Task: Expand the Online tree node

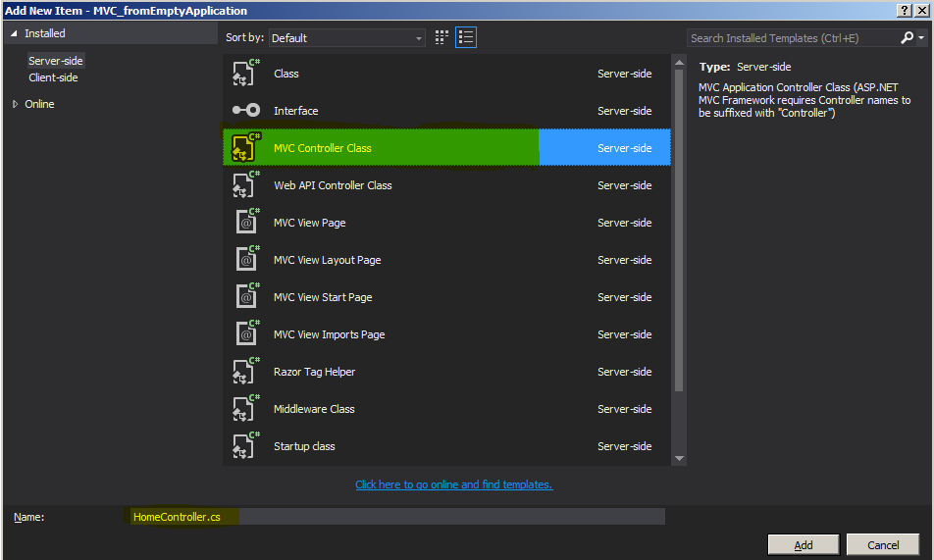Action: click(x=15, y=104)
